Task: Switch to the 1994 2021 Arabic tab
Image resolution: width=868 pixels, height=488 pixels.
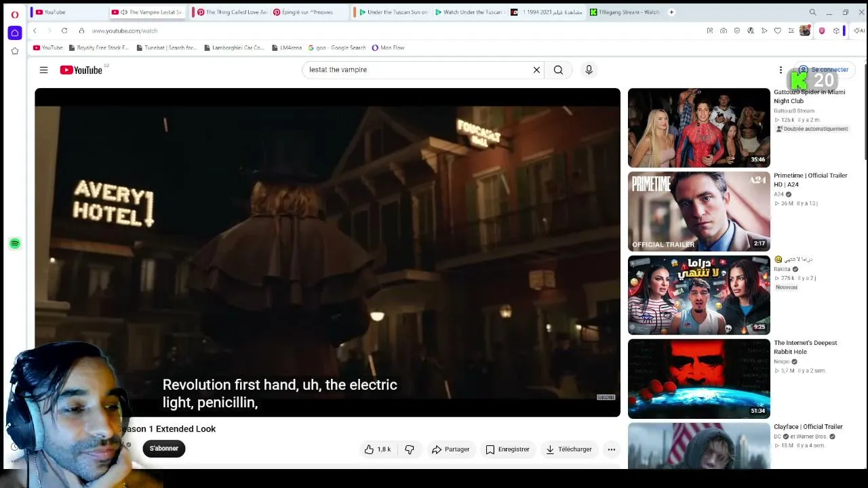Action: [x=546, y=12]
